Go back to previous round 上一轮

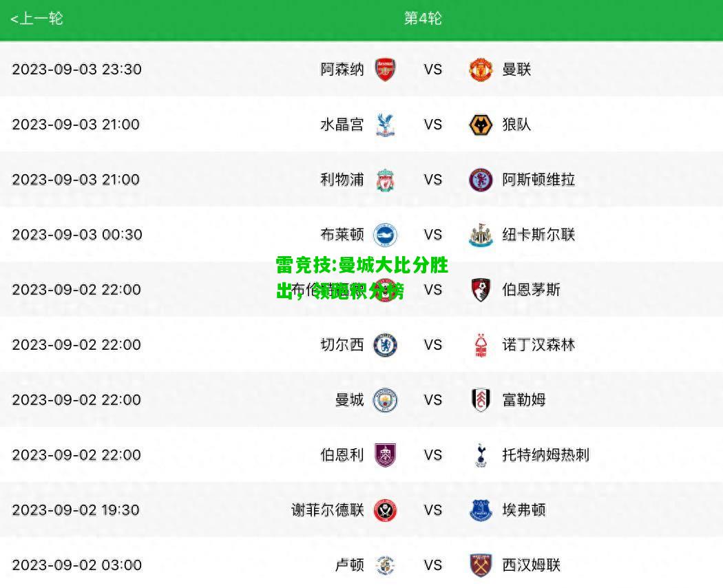36,19
